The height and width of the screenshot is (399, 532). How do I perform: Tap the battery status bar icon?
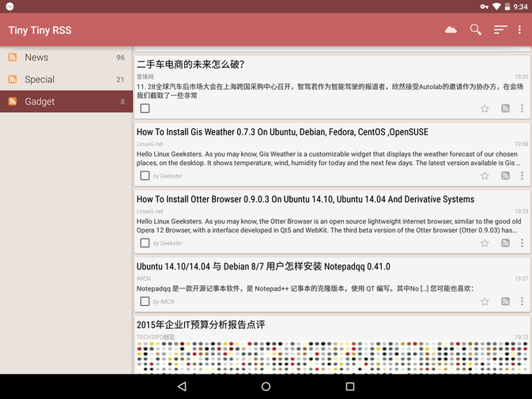click(507, 6)
